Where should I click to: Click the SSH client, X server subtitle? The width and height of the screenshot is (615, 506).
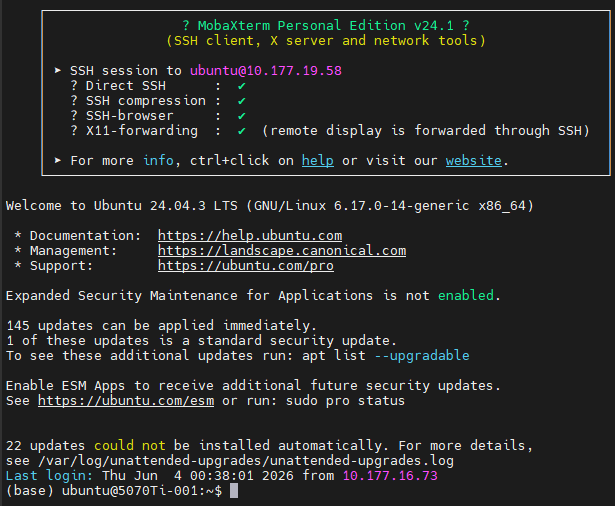326,41
